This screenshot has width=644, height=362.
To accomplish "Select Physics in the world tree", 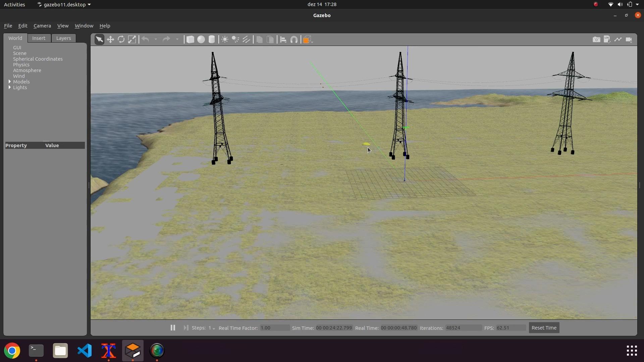I will coord(21,65).
